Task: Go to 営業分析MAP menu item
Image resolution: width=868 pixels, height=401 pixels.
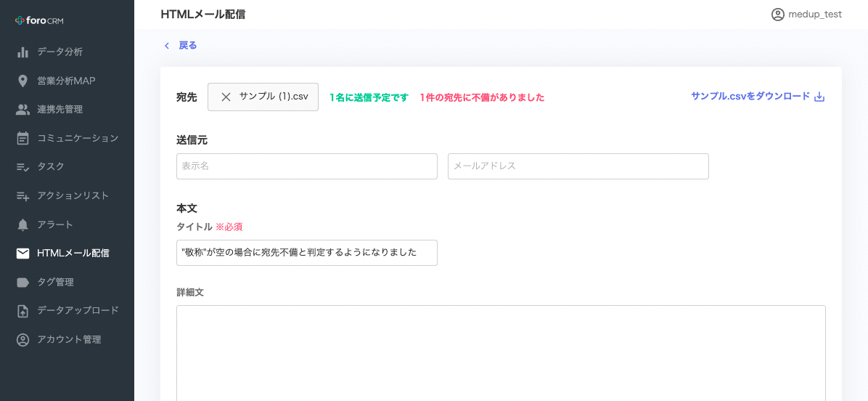Action: 67,81
